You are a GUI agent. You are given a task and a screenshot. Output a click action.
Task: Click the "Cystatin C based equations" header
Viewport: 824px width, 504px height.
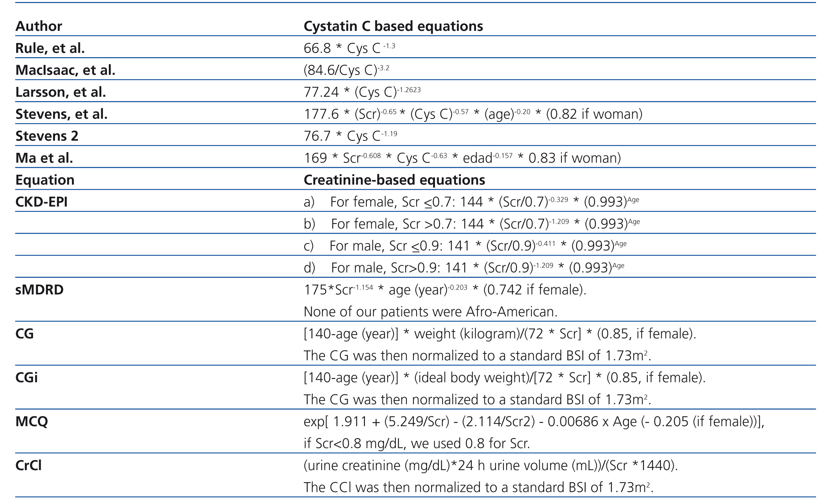pos(393,26)
